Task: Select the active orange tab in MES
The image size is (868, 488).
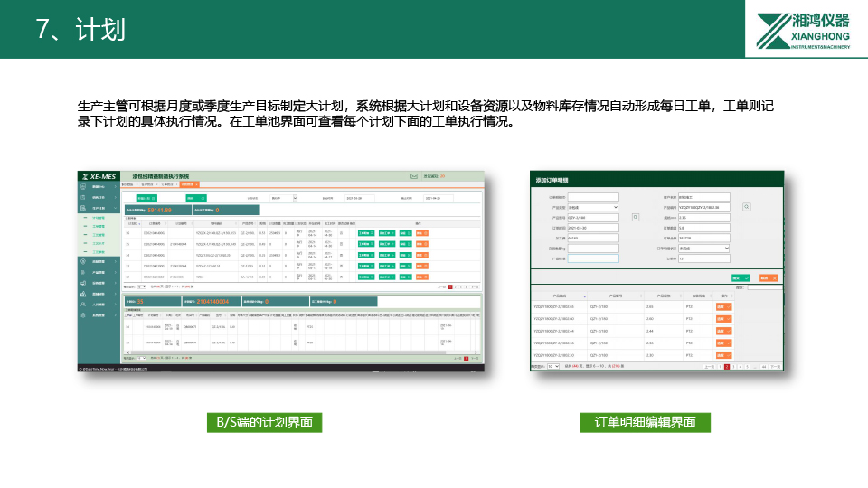Action: (193, 183)
